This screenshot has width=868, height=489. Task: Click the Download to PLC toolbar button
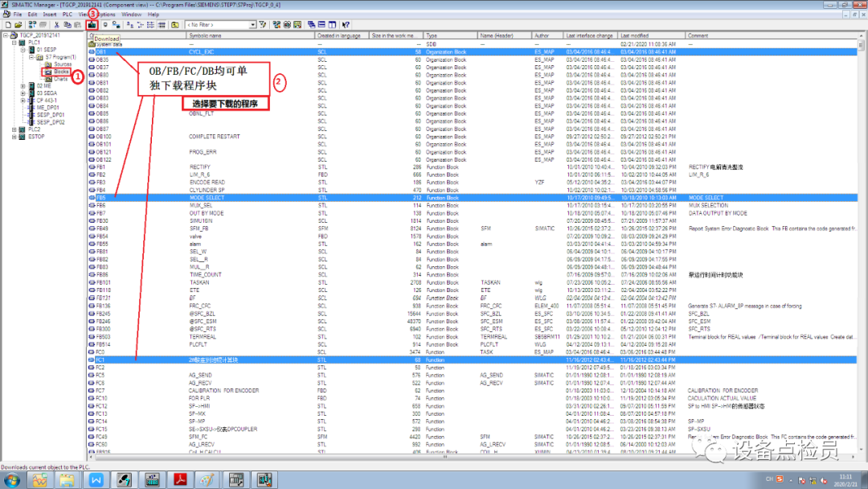click(92, 24)
